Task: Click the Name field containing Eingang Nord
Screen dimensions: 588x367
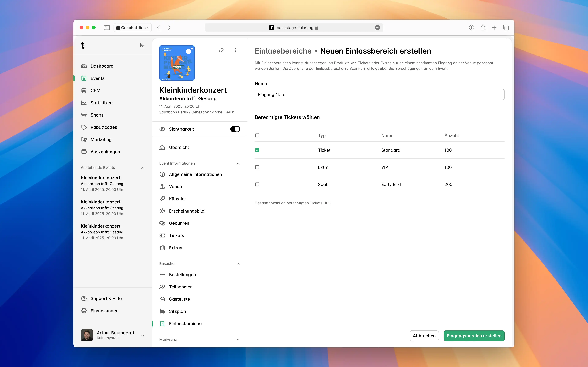Action: pos(379,95)
